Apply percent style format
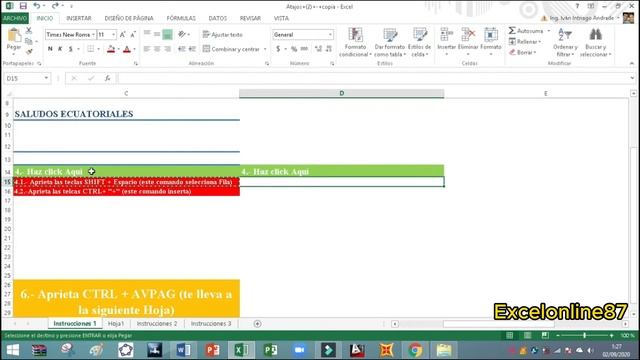640x360 pixels. (x=294, y=49)
